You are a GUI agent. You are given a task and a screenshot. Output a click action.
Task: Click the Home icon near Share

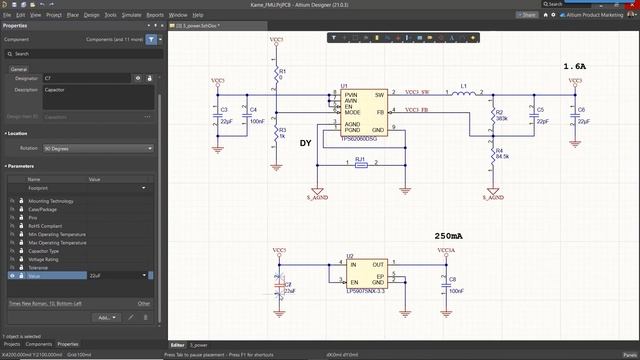coord(545,15)
